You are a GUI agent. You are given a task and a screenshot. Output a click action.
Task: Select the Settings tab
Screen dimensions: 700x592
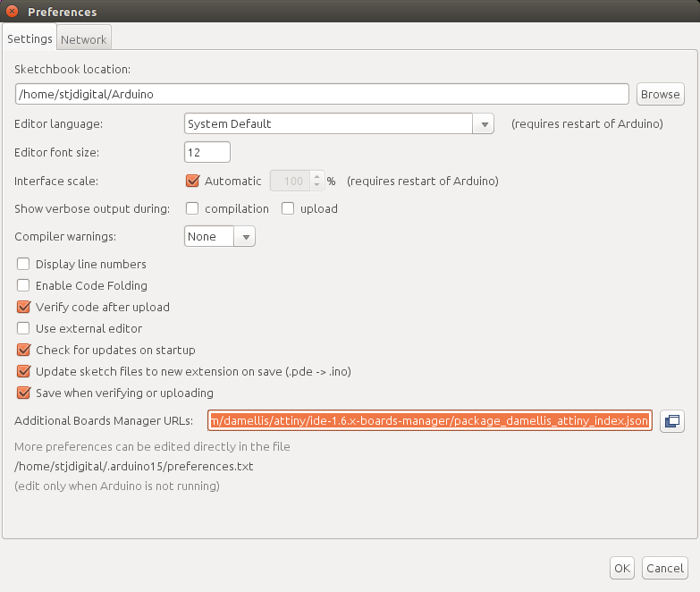pos(30,38)
